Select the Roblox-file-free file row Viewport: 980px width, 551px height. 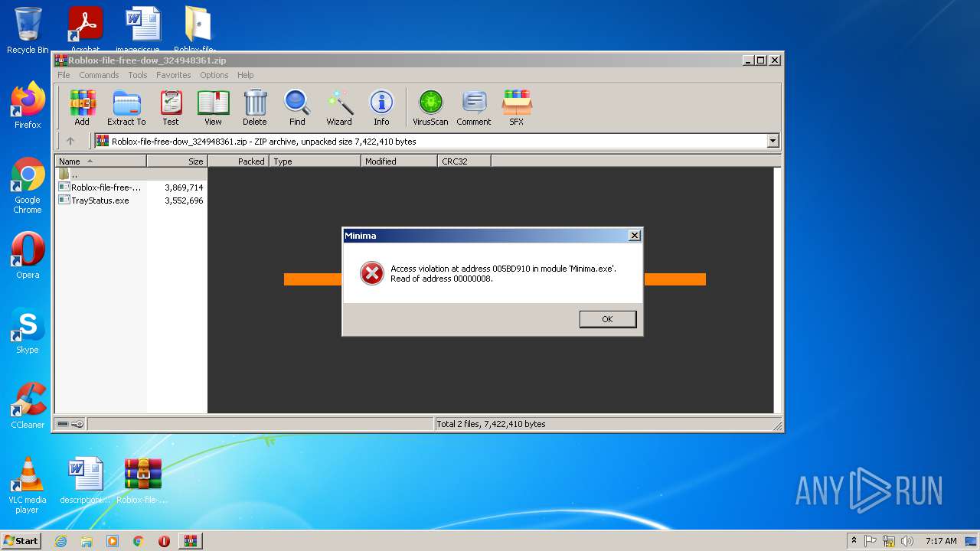click(x=131, y=187)
